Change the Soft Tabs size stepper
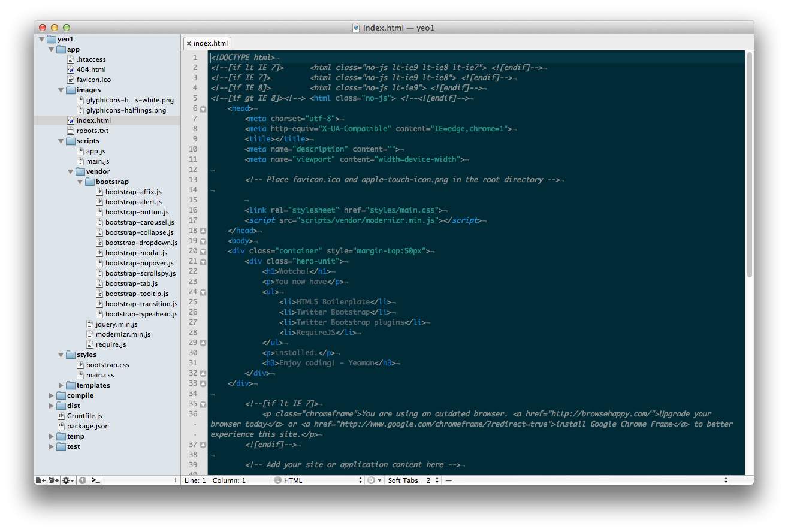 (437, 480)
